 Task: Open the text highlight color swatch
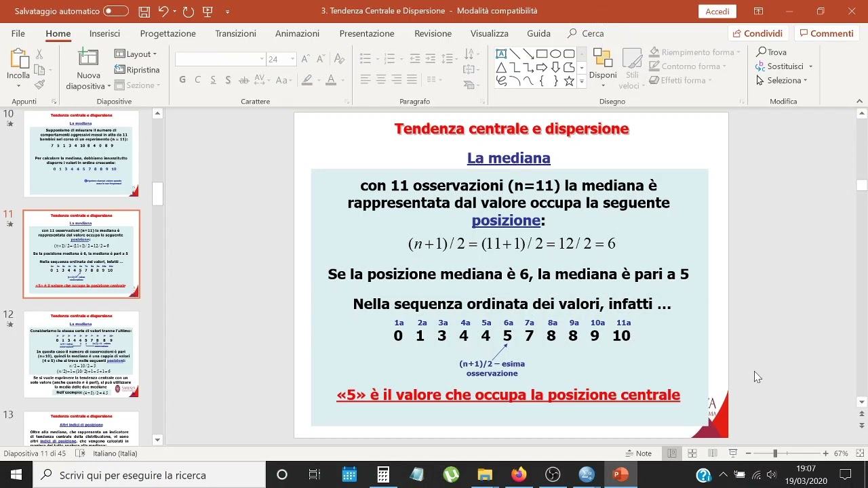point(307,80)
